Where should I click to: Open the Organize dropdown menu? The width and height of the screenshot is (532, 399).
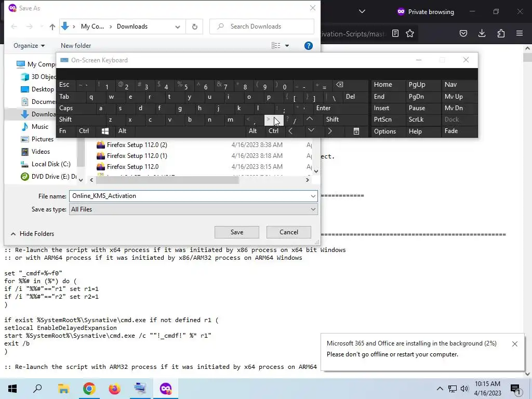click(x=29, y=46)
